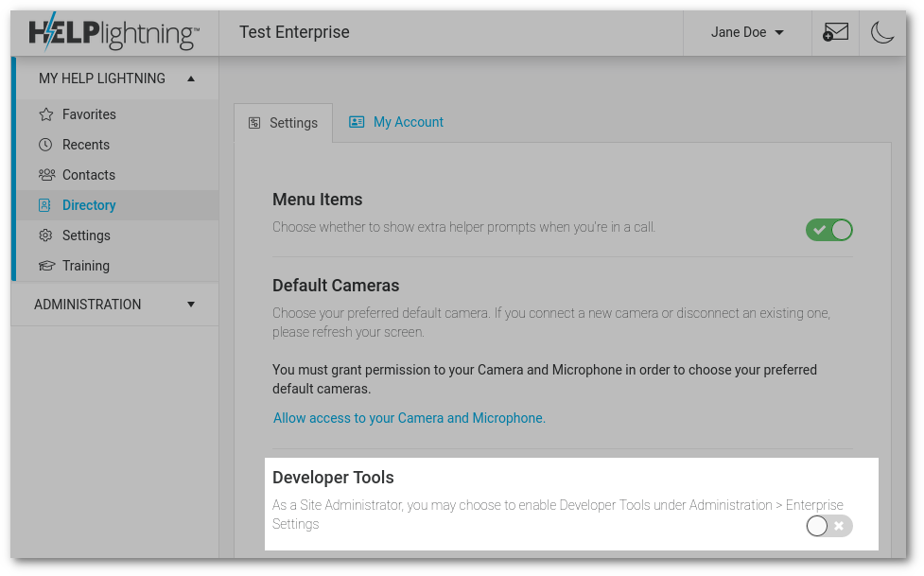924x576 pixels.
Task: Switch to dark mode with moon icon
Action: point(882,32)
